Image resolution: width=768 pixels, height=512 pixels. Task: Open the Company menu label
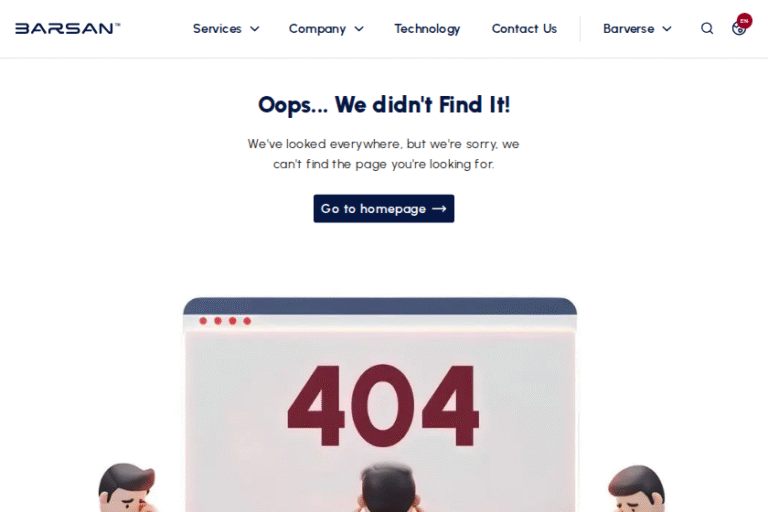[317, 29]
